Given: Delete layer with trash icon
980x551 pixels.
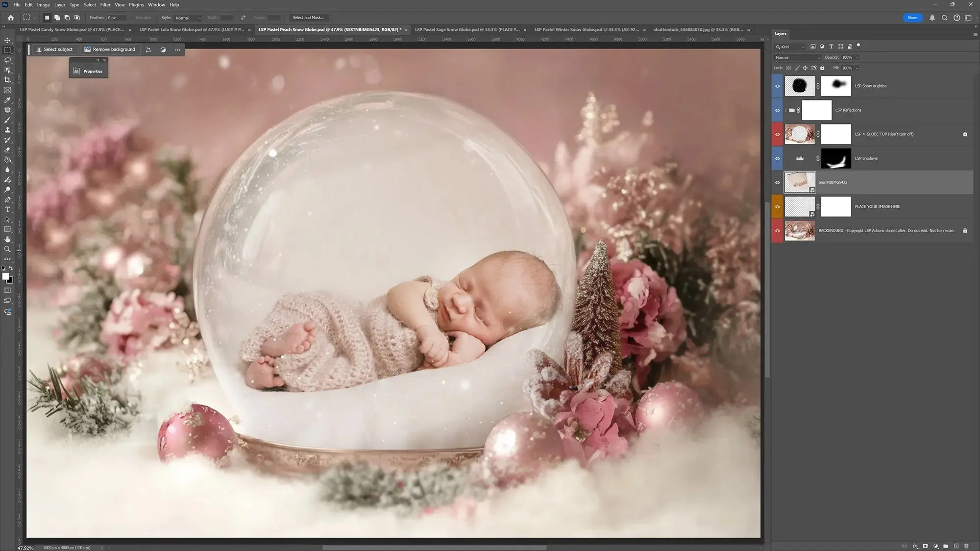Looking at the screenshot, I should (966, 546).
